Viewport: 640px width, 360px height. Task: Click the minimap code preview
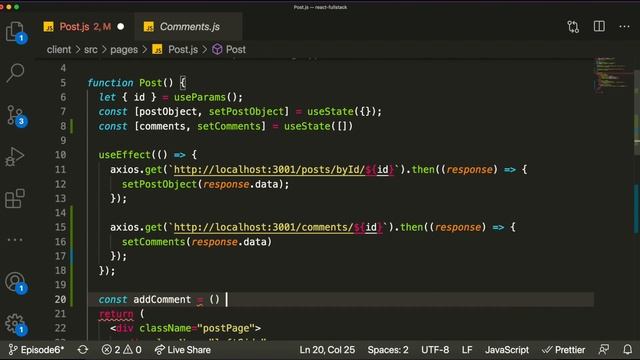(x=611, y=76)
